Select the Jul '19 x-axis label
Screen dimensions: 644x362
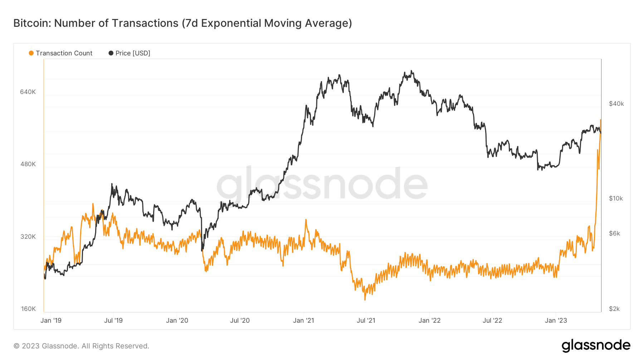coord(113,321)
